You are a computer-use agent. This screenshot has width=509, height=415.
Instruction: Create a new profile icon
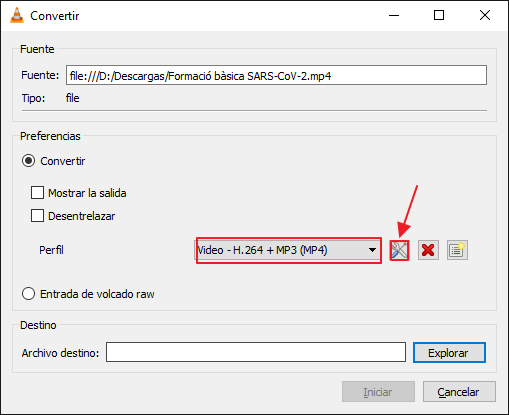click(x=457, y=250)
